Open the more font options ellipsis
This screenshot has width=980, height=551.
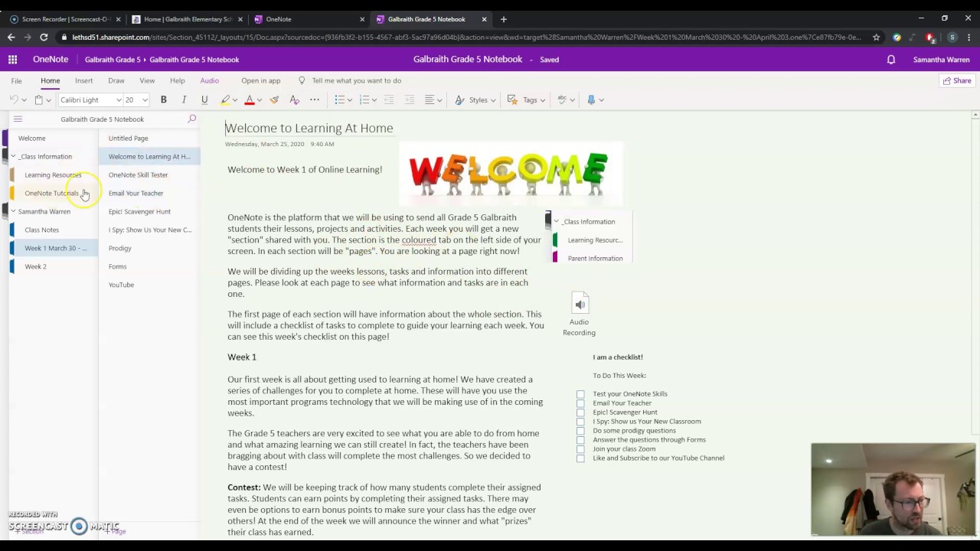[x=315, y=99]
